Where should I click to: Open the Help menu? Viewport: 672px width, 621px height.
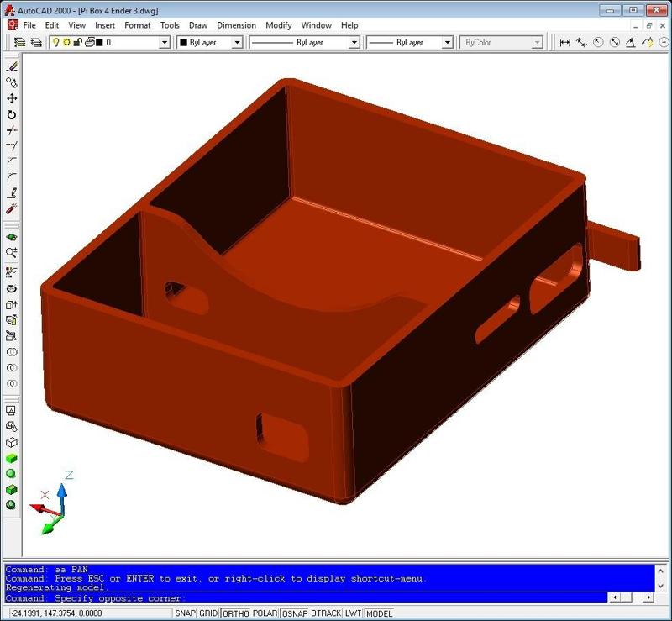click(349, 25)
